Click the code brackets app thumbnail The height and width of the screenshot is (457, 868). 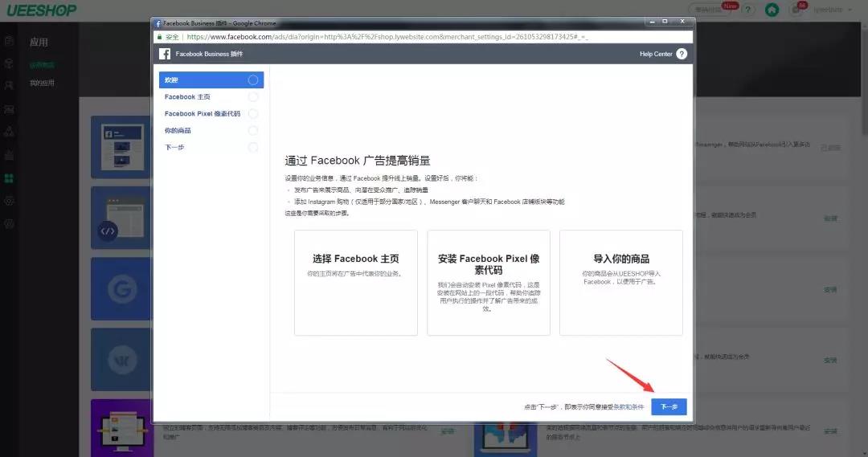point(121,218)
